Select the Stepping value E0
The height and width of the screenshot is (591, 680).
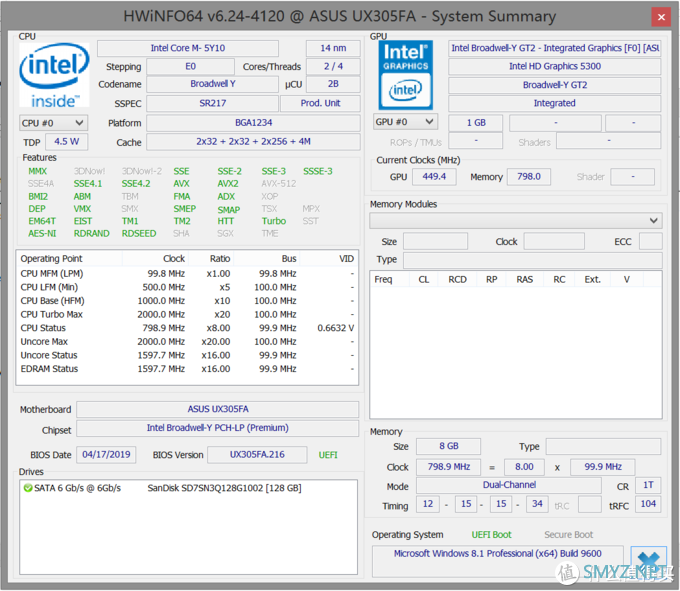[191, 66]
